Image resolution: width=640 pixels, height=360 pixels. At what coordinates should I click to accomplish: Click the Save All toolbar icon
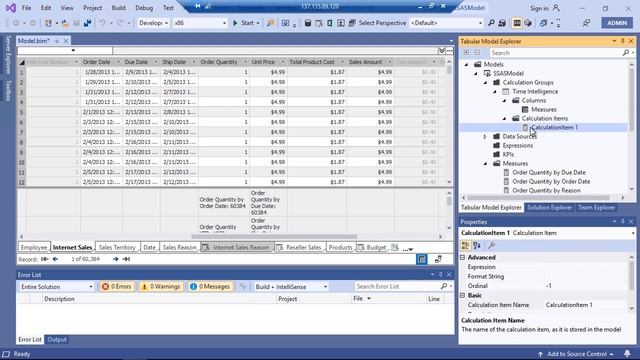pyautogui.click(x=87, y=23)
